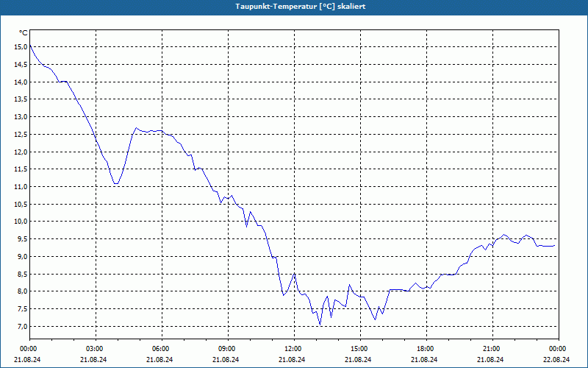Click the 9,5 y-axis value
This screenshot has width=588, height=368.
pos(23,238)
